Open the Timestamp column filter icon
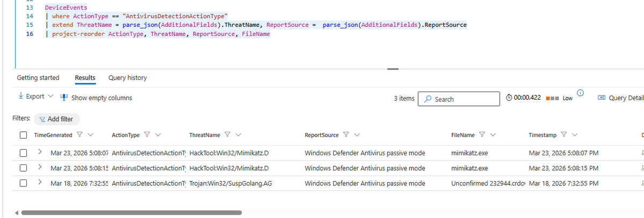 point(564,135)
